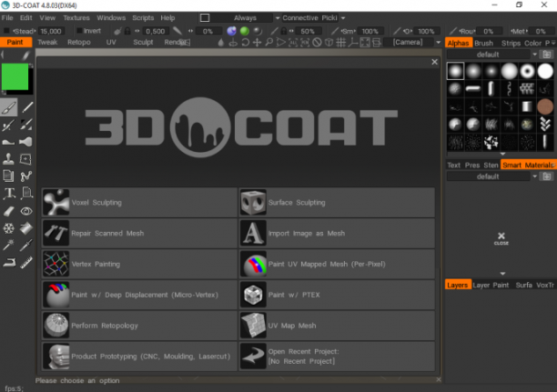557x392 pixels.
Task: Switch to the Sculpt room tab
Action: pyautogui.click(x=143, y=42)
